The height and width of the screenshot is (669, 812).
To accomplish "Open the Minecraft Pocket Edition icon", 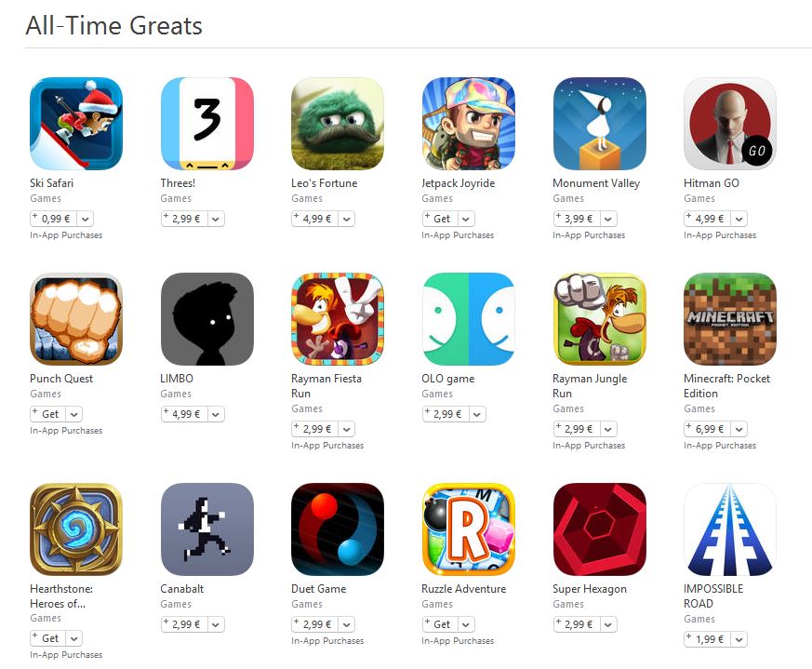I will (x=730, y=319).
